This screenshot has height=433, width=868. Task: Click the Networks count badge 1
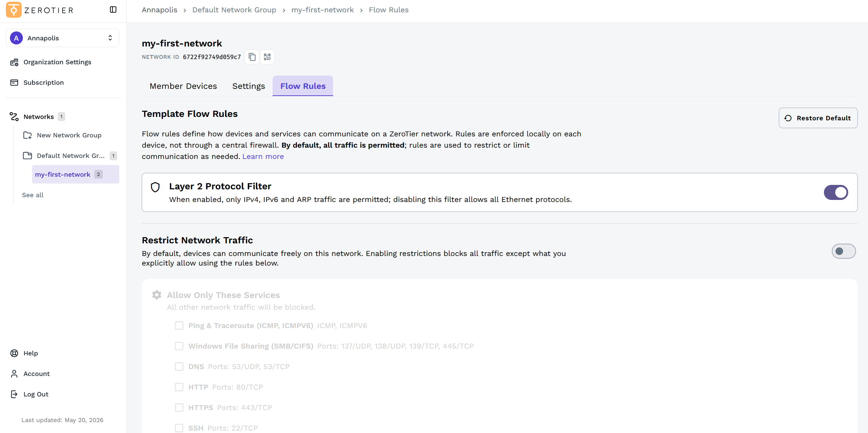pyautogui.click(x=61, y=117)
